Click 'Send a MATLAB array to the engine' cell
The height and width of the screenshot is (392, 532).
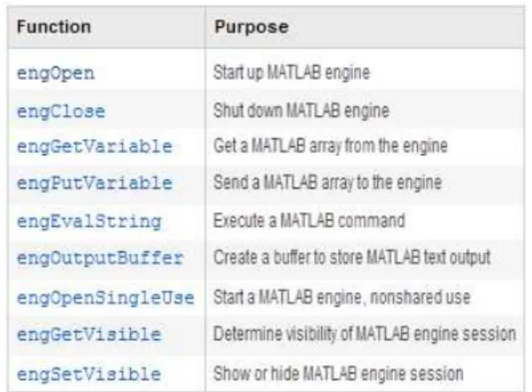328,183
